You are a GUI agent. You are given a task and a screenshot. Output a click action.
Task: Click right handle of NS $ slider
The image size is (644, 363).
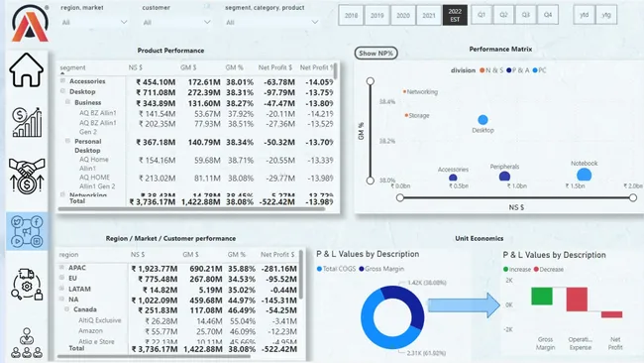(x=633, y=197)
